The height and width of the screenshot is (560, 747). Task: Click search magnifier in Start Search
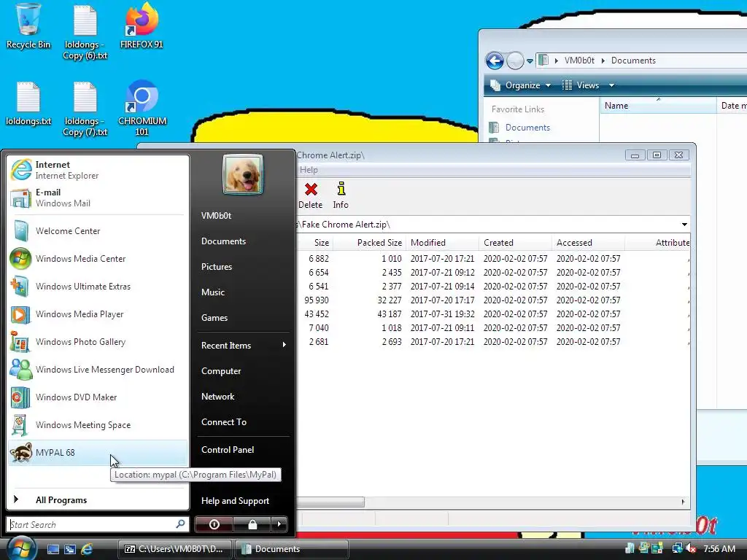pyautogui.click(x=180, y=524)
